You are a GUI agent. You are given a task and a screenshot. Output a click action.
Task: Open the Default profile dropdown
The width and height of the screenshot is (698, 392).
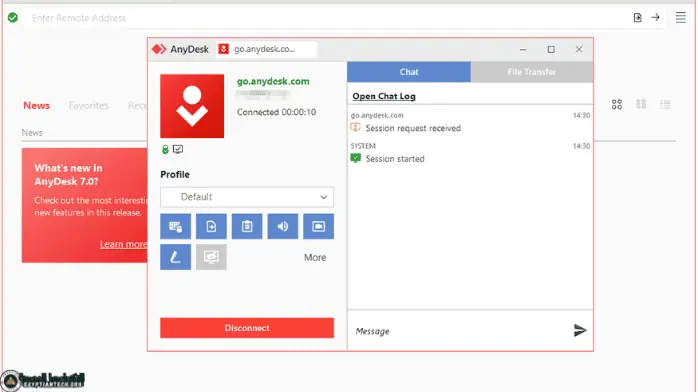(x=247, y=197)
